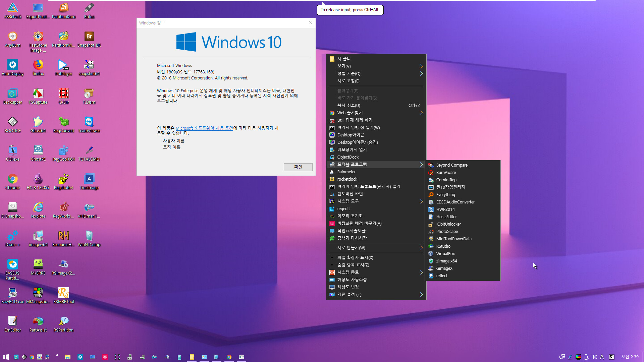Select the BOOTICE desktop icon

(x=13, y=125)
